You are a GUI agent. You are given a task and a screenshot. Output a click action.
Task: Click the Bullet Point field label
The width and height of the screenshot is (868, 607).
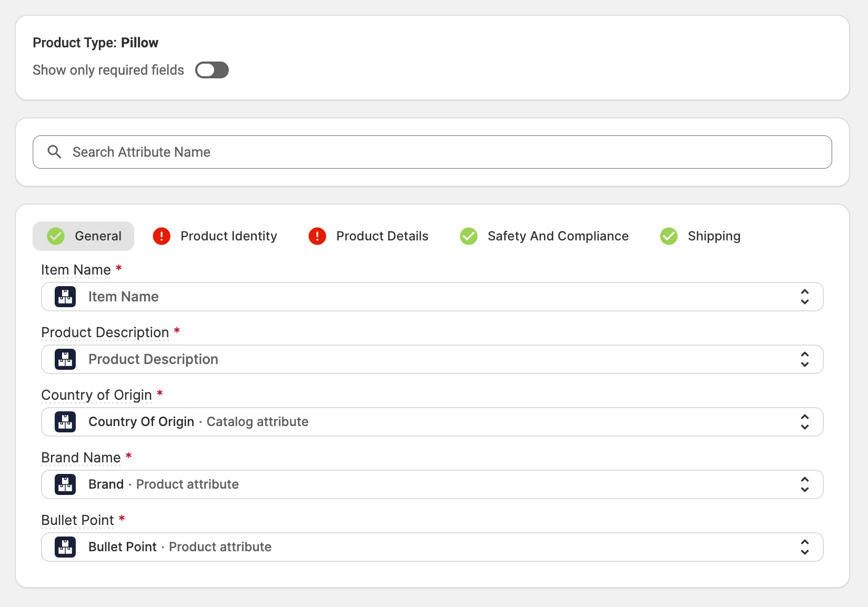(77, 520)
